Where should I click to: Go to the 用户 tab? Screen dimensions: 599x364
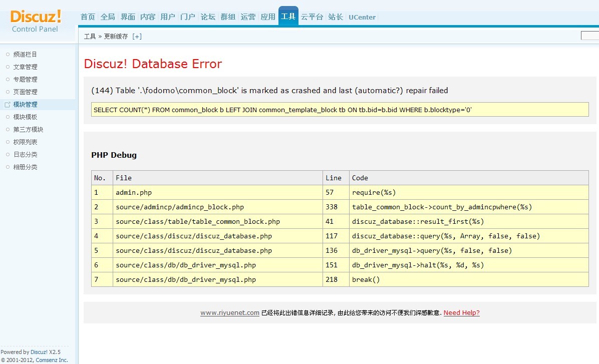(168, 17)
